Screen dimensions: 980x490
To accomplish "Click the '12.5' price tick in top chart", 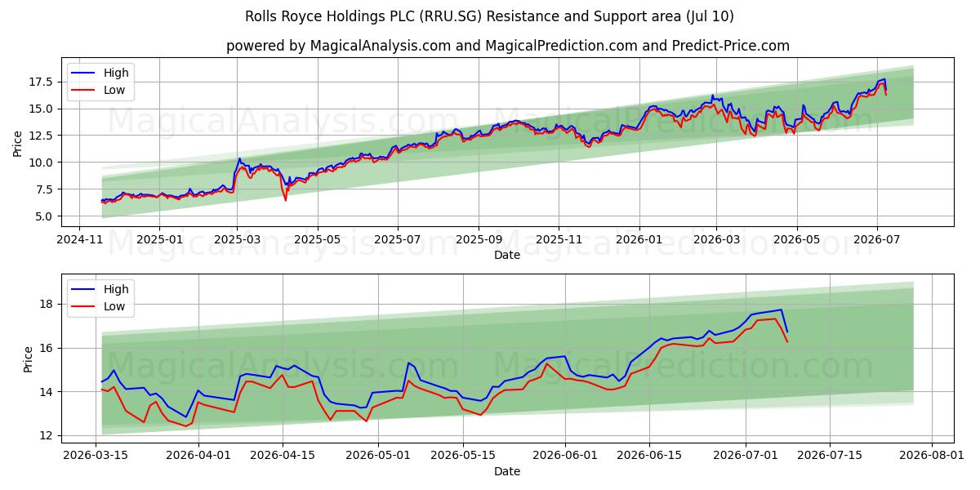I will 42,136.
